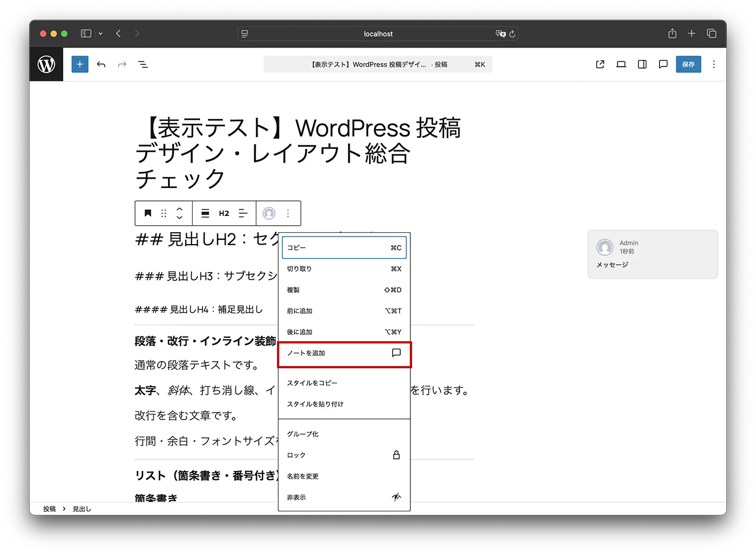Click the blue 保存 save button

click(688, 64)
